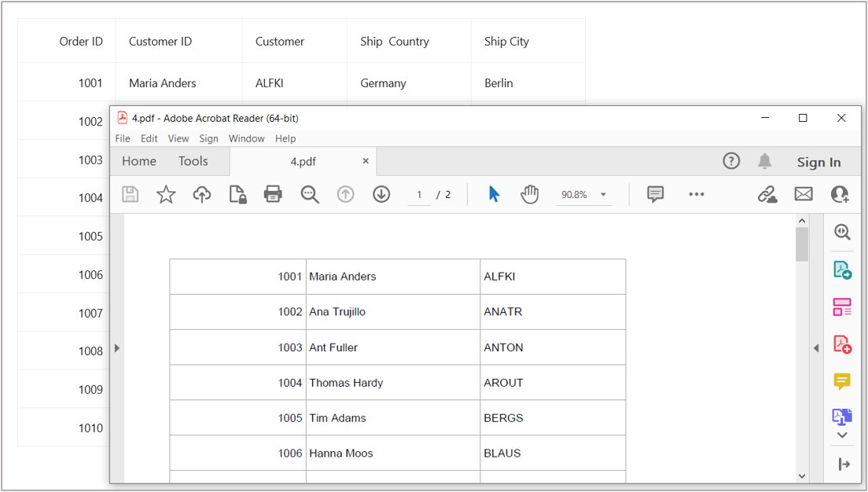The height and width of the screenshot is (492, 868).
Task: Select the Hand pan tool
Action: click(x=530, y=194)
